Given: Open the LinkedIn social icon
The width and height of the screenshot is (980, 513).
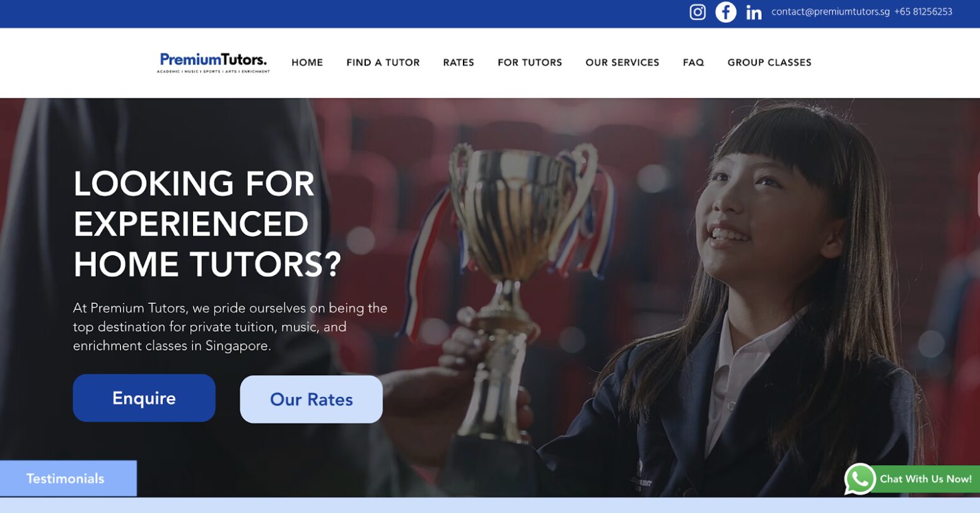Looking at the screenshot, I should (x=754, y=12).
